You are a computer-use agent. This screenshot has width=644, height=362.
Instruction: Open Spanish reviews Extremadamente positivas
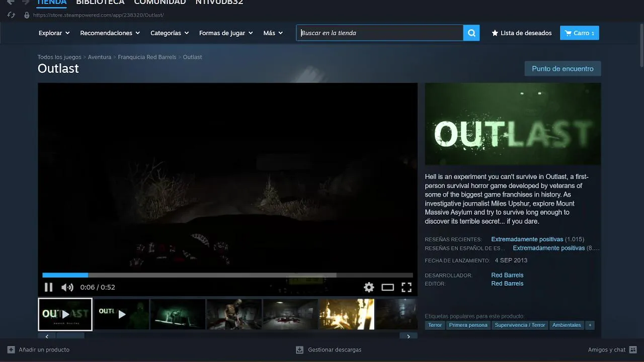[548, 248]
